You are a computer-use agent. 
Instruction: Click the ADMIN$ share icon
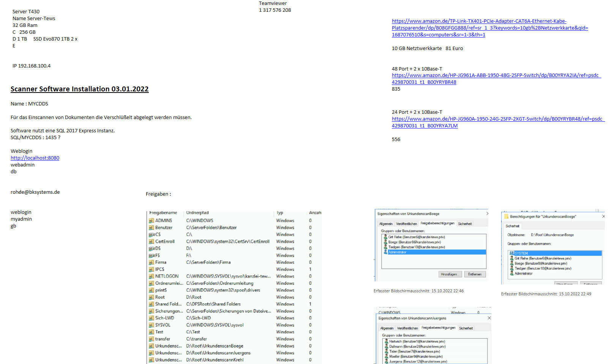(x=151, y=221)
